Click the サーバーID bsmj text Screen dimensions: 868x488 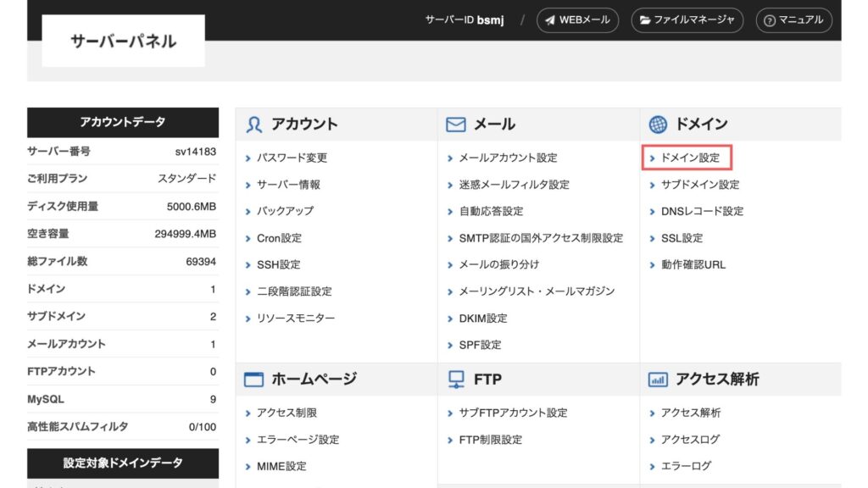coord(465,20)
